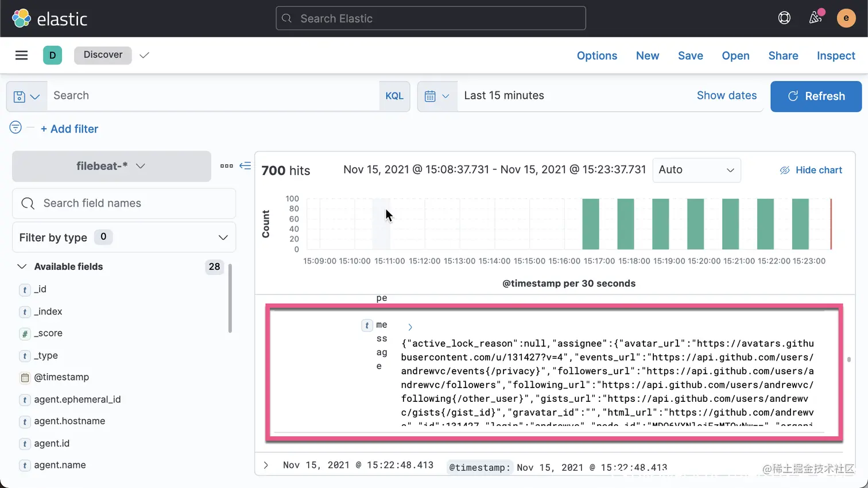
Task: Expand the 15:22:48.413 document row
Action: click(266, 465)
